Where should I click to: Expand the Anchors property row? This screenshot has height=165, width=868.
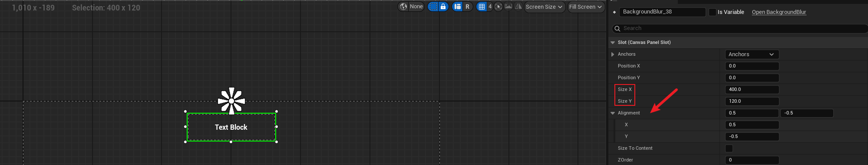coord(613,54)
